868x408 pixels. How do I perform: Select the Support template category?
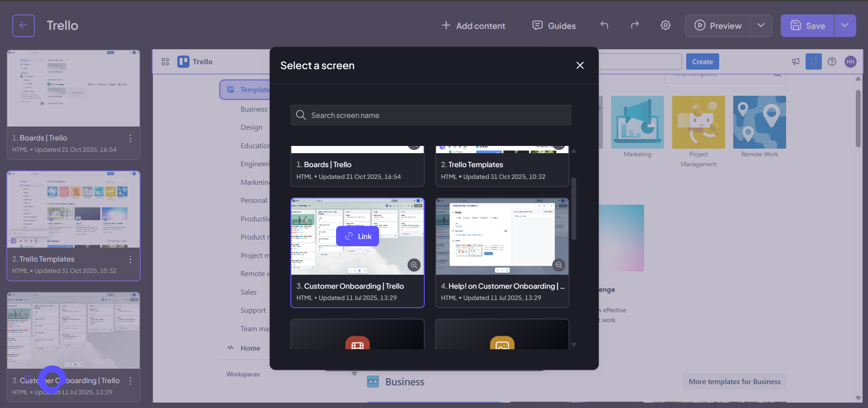pyautogui.click(x=253, y=310)
